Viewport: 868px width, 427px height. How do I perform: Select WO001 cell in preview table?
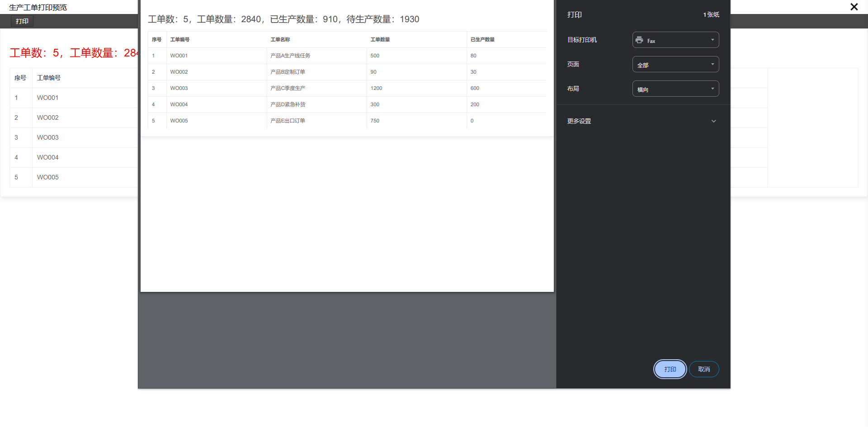179,56
